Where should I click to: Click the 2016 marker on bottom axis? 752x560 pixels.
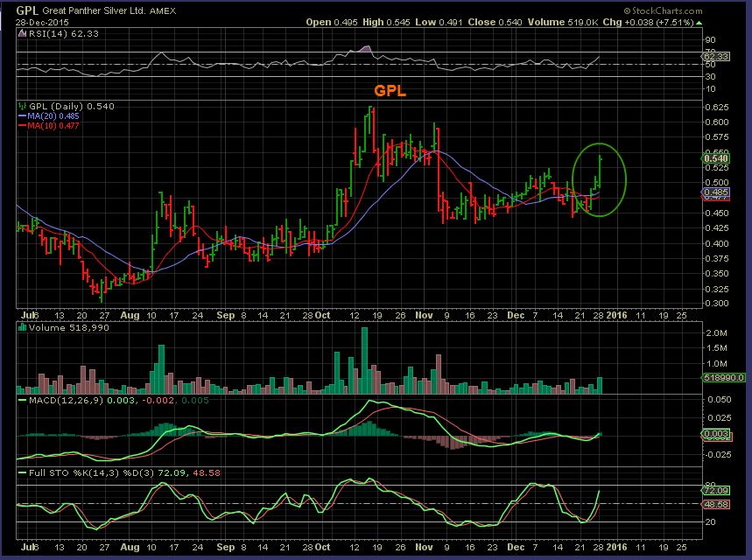click(617, 312)
